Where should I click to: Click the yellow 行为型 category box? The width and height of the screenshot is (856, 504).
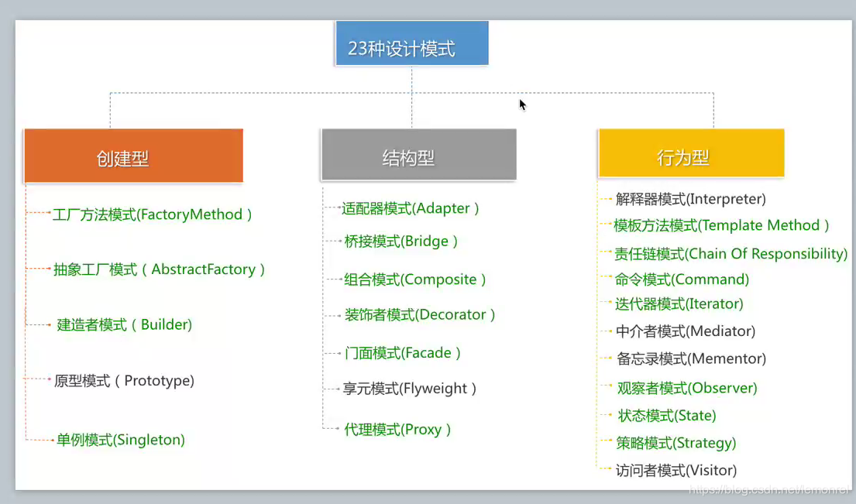coord(690,153)
